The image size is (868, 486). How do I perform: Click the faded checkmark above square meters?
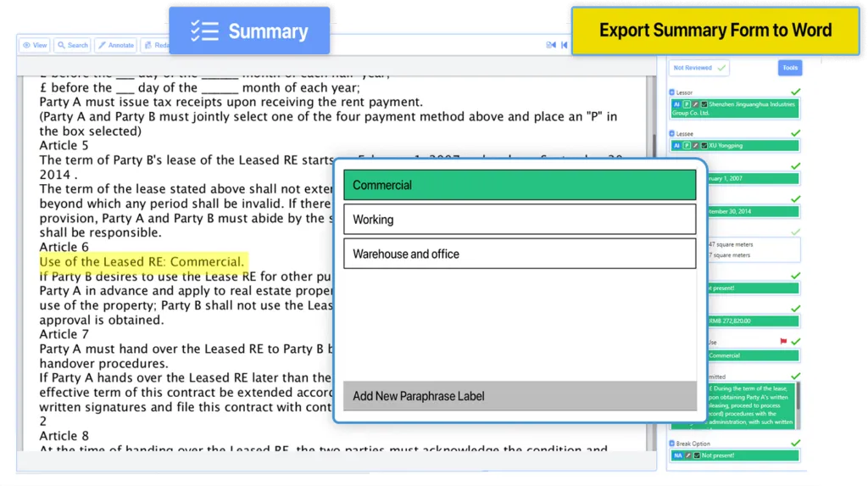pos(795,232)
